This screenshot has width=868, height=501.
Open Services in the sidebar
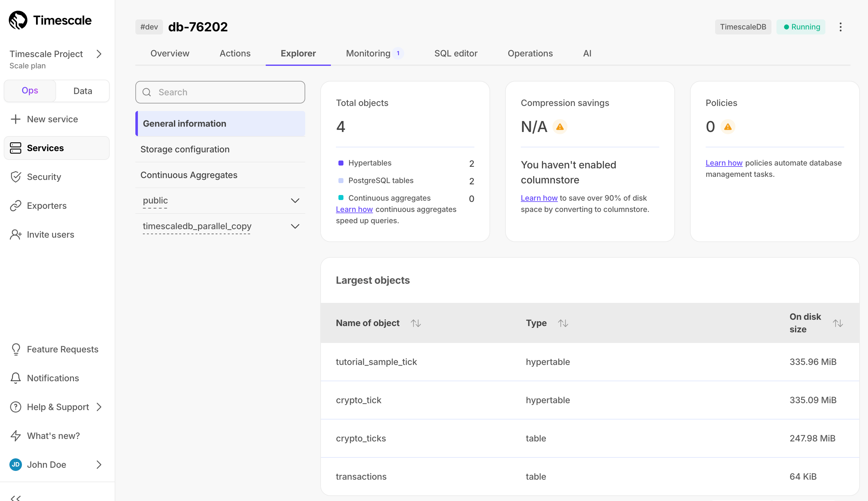(57, 148)
